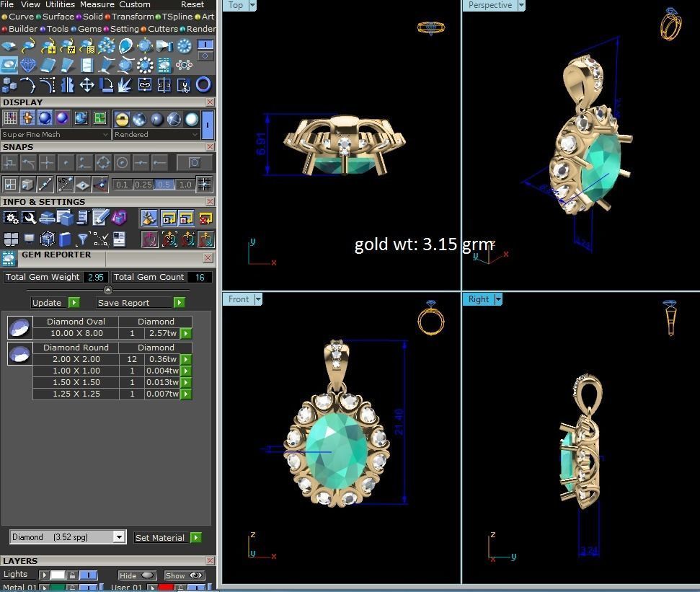Screen dimensions: 700x592
Task: Expand the Lights layer arrow
Action: (x=44, y=575)
